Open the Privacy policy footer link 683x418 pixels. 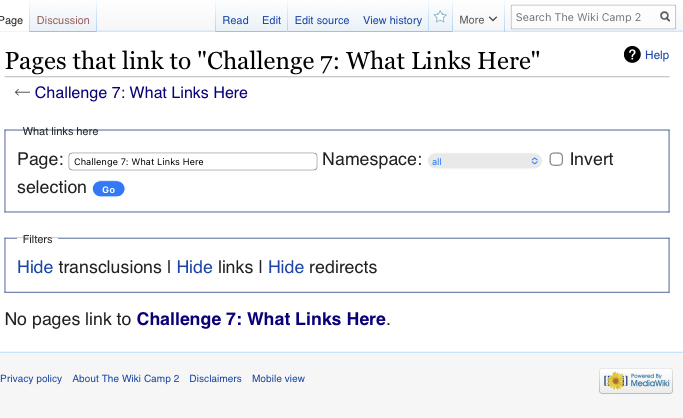tap(31, 379)
